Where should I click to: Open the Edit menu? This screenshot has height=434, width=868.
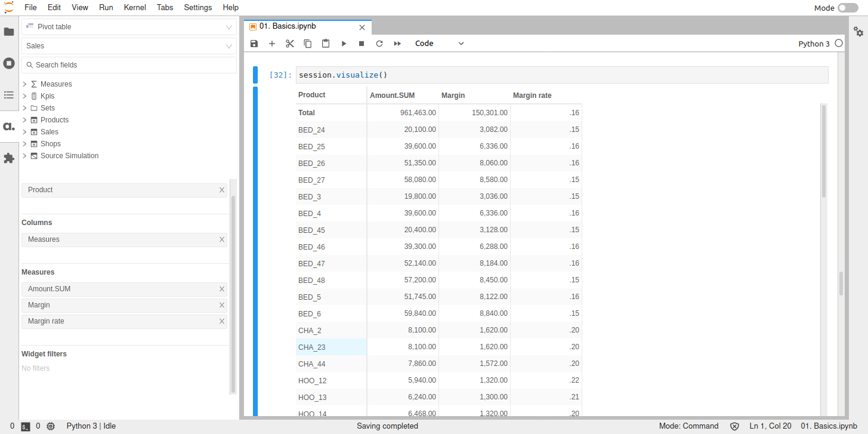[x=54, y=8]
